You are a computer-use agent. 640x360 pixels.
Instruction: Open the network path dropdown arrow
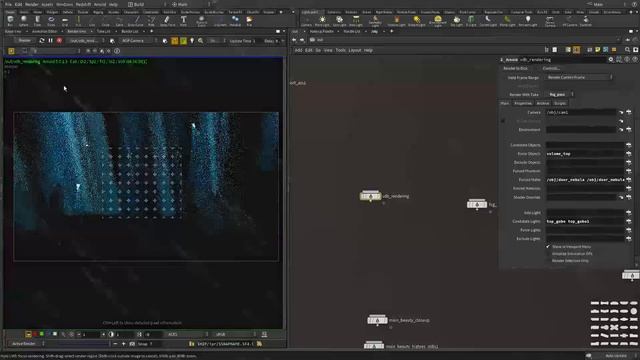coord(619,40)
